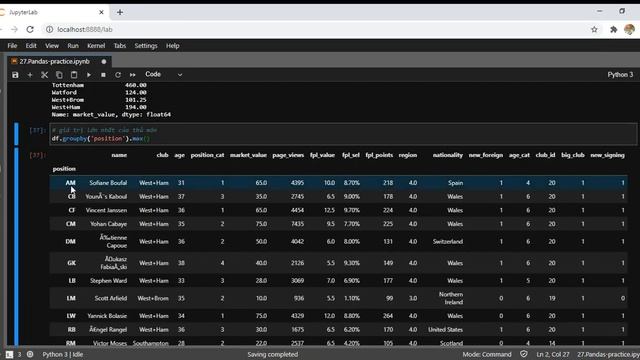Open the Kernel menu
This screenshot has height=360, width=640.
pyautogui.click(x=96, y=46)
